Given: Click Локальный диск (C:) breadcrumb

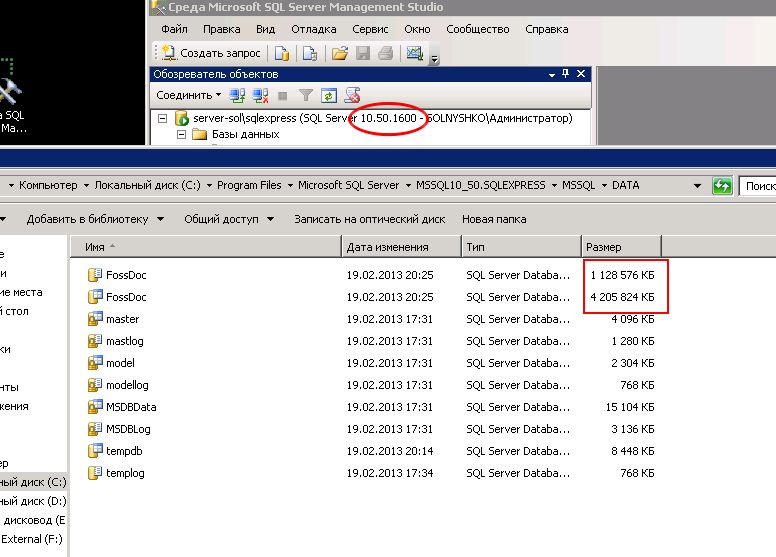Looking at the screenshot, I should pos(147,185).
